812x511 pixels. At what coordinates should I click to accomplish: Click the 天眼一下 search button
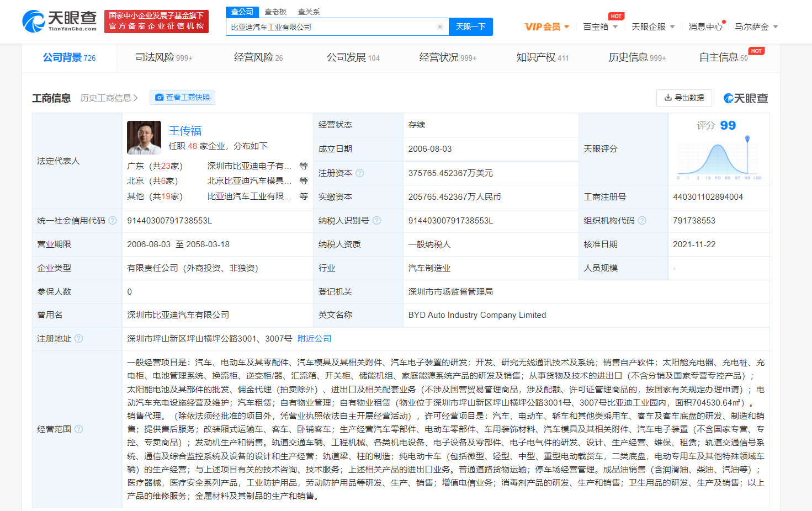click(x=470, y=26)
